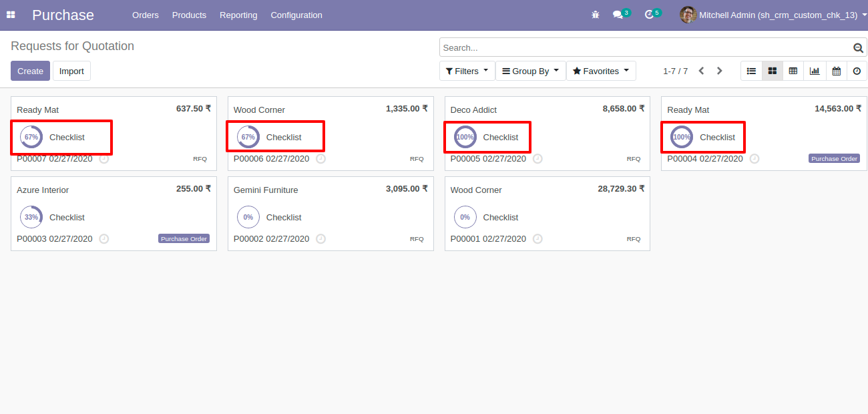
Task: Switch to kanban view
Action: click(773, 71)
